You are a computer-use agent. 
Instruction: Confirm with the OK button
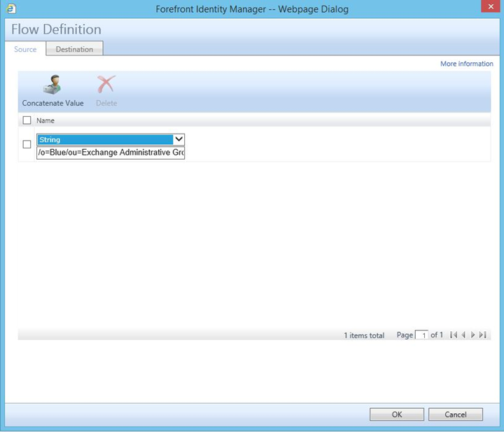[x=397, y=414]
